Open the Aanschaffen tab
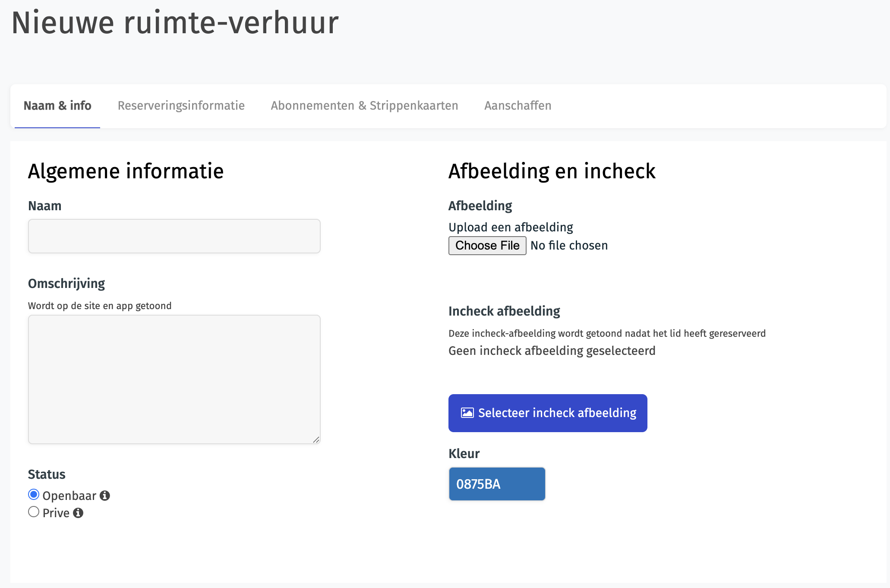The image size is (890, 588). tap(518, 106)
